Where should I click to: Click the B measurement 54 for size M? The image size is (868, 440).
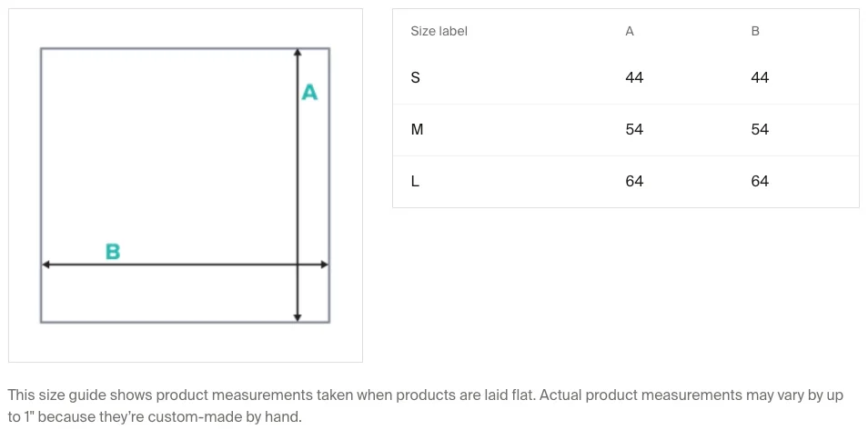760,130
